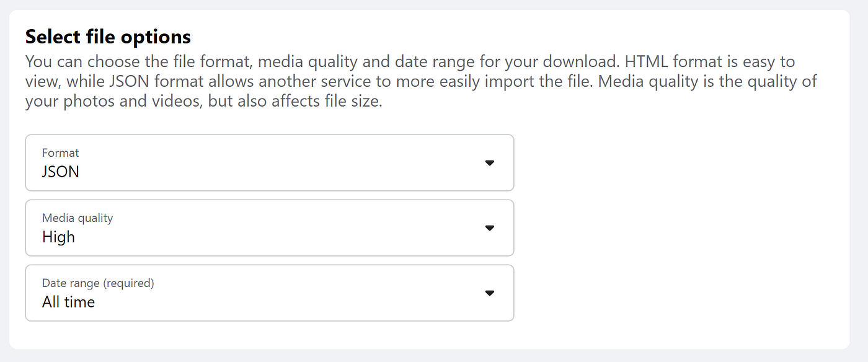Select the "High" media quality value text

pyautogui.click(x=58, y=237)
